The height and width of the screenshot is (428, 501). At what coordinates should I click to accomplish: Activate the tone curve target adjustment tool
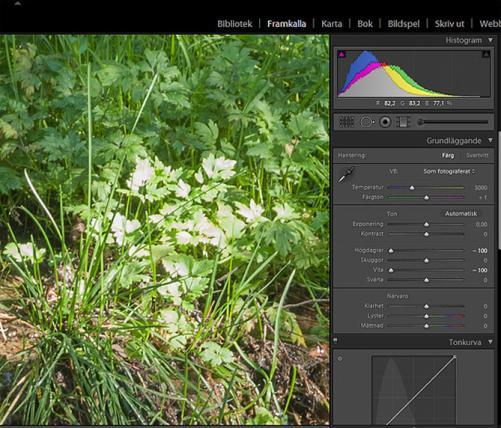tap(340, 359)
